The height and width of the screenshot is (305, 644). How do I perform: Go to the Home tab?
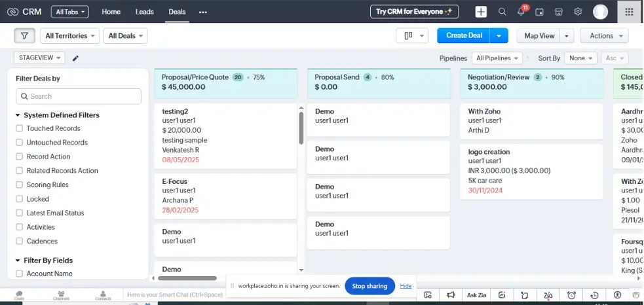[111, 12]
